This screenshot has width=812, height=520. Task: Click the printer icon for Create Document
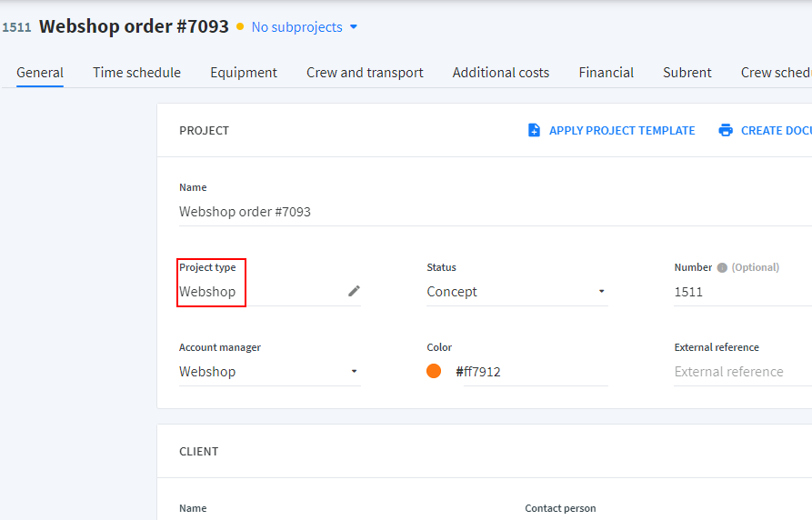726,130
